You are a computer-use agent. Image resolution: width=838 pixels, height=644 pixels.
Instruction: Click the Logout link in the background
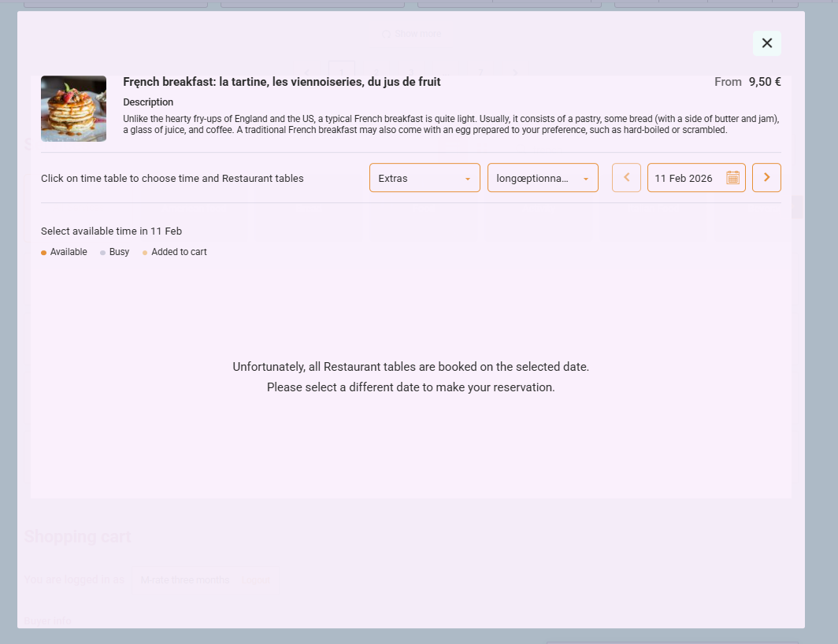coord(256,579)
